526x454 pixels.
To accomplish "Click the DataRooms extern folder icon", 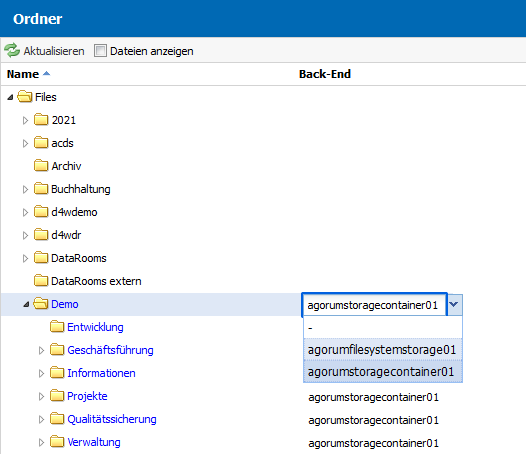I will [41, 281].
